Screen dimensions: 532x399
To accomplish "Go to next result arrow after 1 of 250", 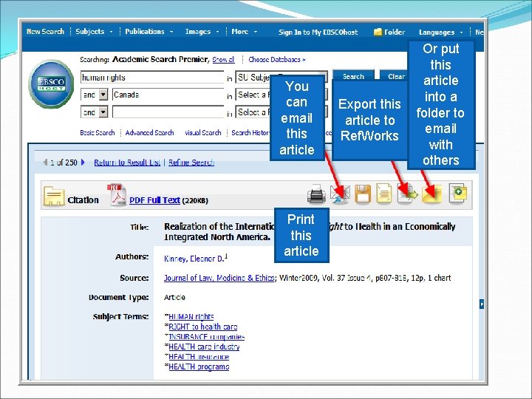I will pos(83,162).
